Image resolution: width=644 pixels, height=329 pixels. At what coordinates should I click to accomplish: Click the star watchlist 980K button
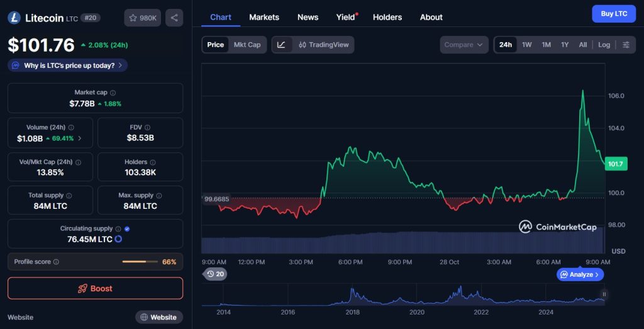(142, 18)
